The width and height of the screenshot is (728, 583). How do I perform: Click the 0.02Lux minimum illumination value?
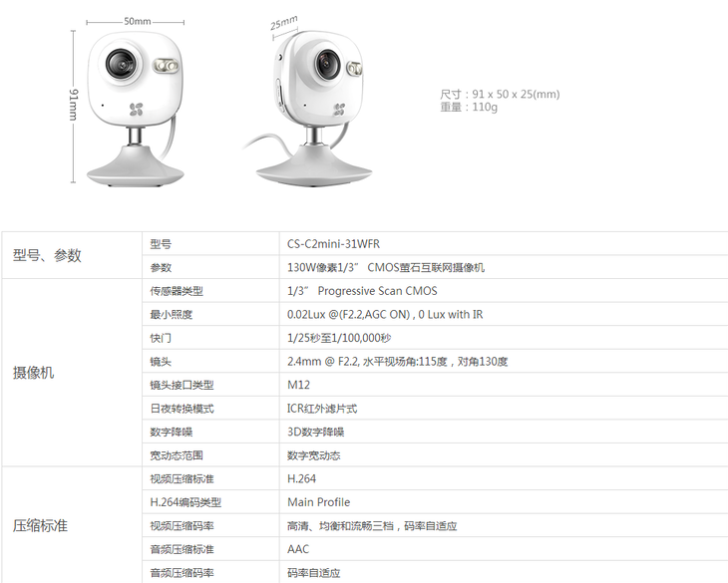[385, 315]
